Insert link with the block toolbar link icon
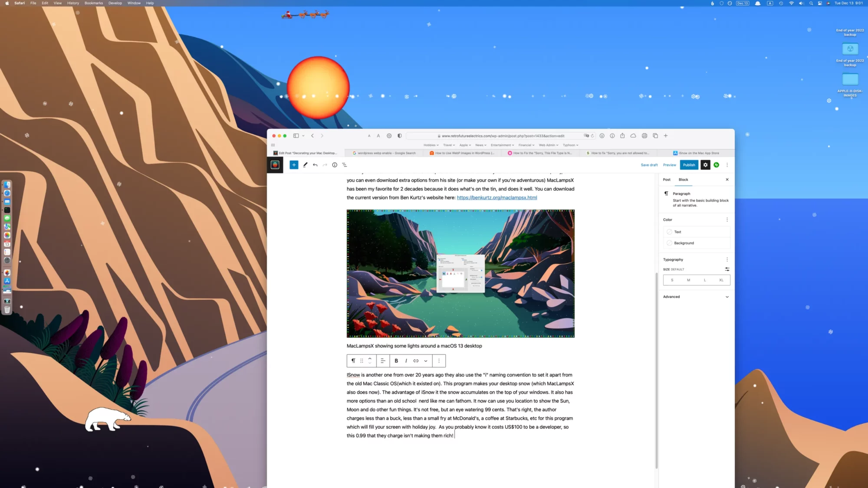Screen dimensions: 868x488 point(416,361)
